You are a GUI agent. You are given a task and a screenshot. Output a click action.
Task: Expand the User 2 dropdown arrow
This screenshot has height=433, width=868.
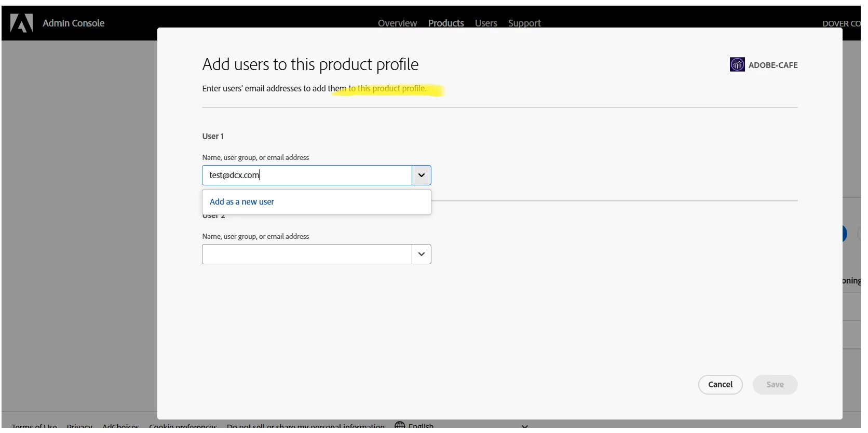(422, 254)
